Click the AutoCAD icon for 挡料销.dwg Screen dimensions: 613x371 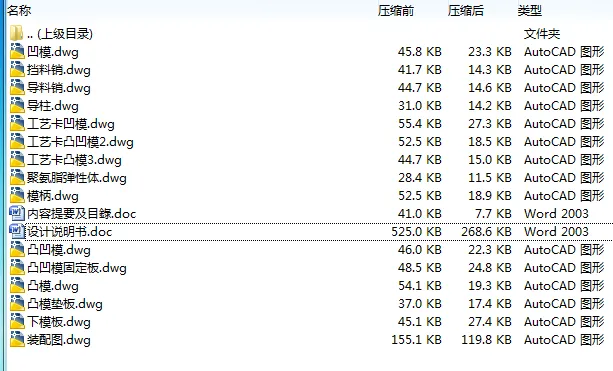(17, 70)
